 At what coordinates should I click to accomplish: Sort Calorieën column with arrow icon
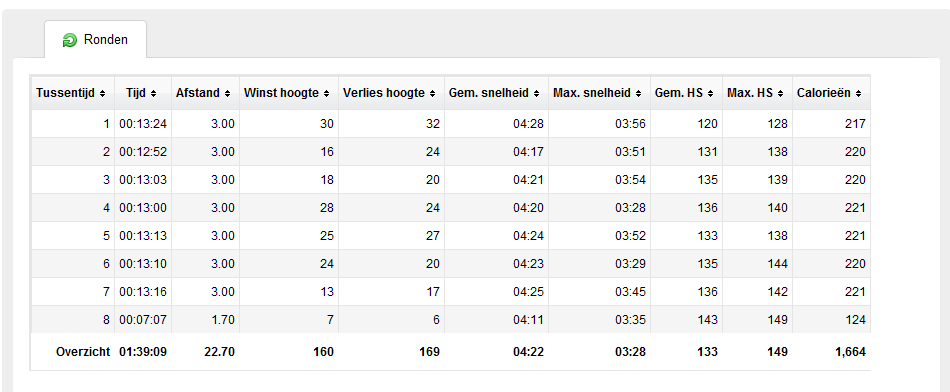(x=859, y=93)
